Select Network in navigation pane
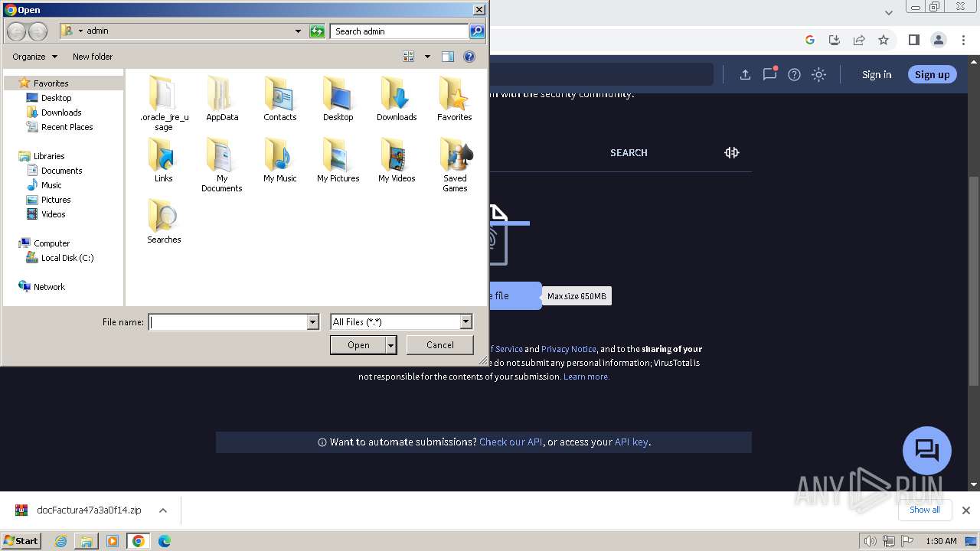The width and height of the screenshot is (980, 551). pyautogui.click(x=49, y=287)
